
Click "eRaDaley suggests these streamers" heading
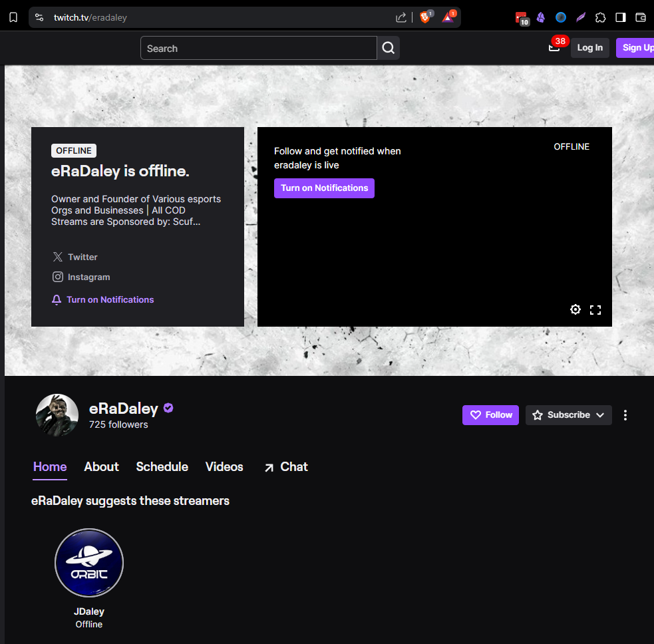tap(130, 500)
